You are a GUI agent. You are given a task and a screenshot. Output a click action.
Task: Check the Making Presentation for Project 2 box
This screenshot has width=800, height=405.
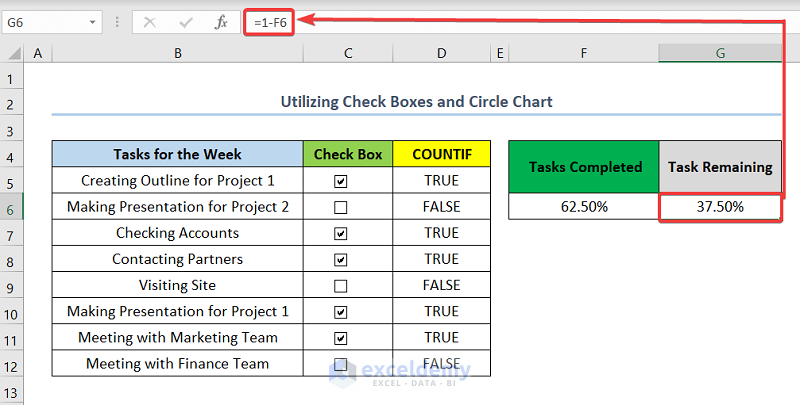coord(341,207)
